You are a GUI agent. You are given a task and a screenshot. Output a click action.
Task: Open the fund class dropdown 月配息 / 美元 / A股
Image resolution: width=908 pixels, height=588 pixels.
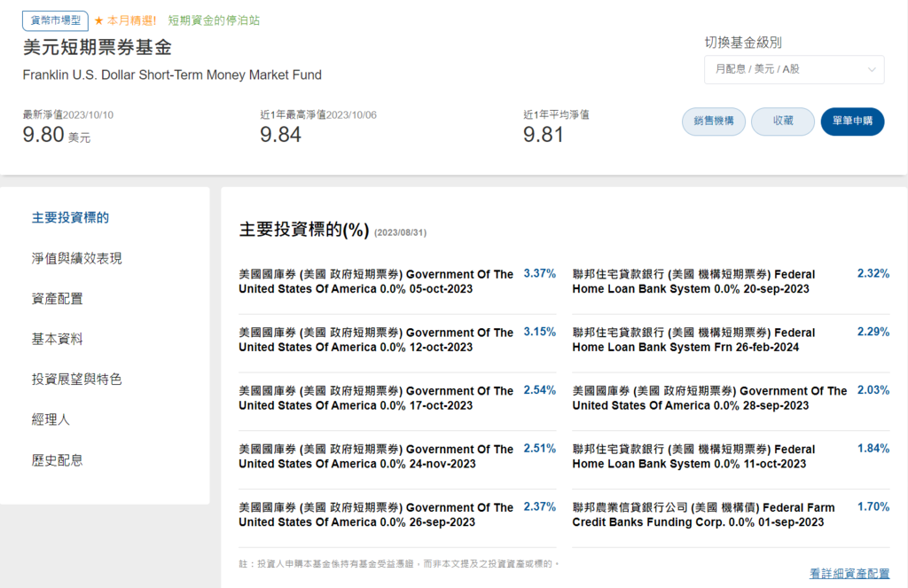point(794,69)
